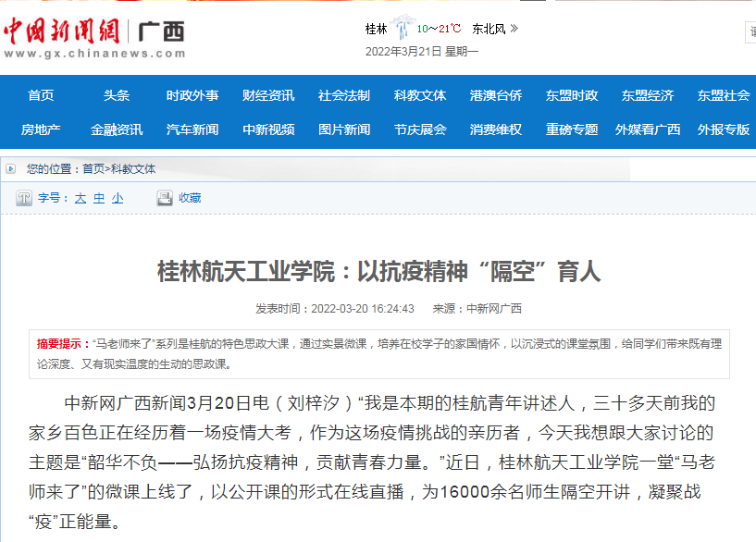The image size is (756, 542).
Task: Set font size to 小
Action: point(118,198)
